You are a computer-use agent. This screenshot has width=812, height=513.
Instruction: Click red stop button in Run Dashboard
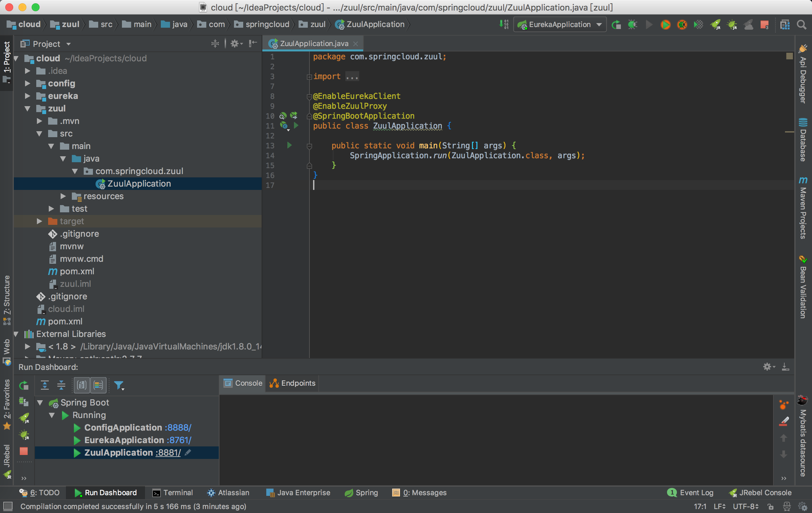coord(24,451)
